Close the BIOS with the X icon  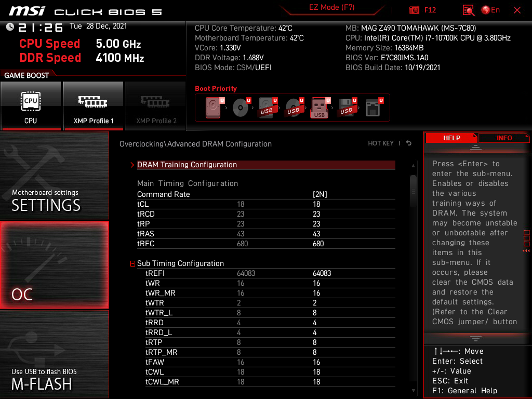click(517, 10)
